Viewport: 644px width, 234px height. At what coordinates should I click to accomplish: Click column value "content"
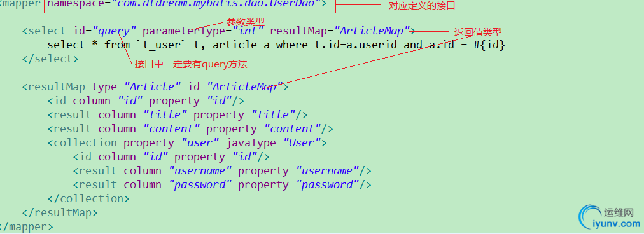click(171, 128)
